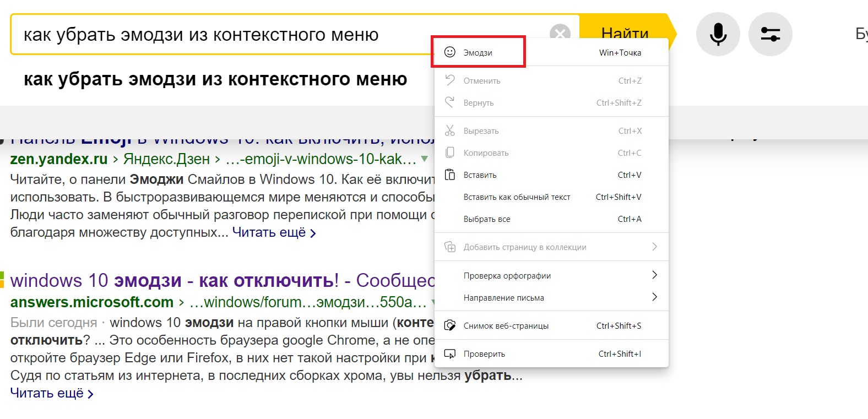Open the Направление письма menu entry

[551, 297]
